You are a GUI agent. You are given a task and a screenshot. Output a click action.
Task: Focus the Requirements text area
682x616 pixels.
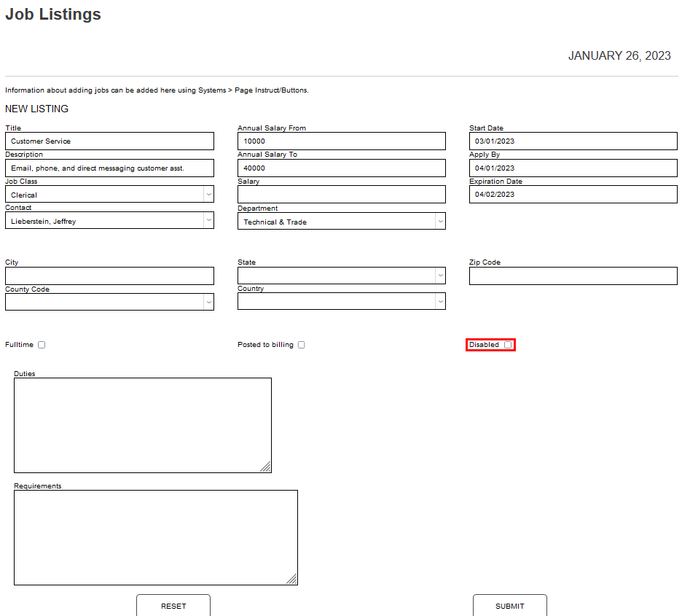pyautogui.click(x=155, y=537)
